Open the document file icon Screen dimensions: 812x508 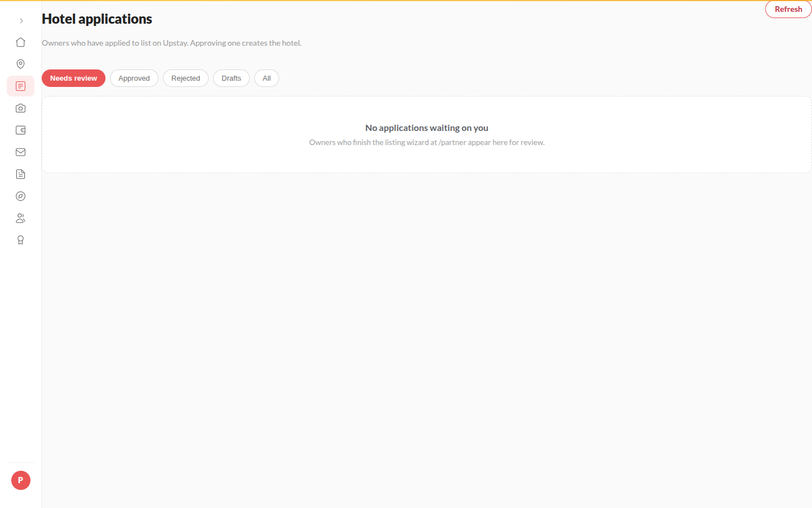click(x=21, y=174)
